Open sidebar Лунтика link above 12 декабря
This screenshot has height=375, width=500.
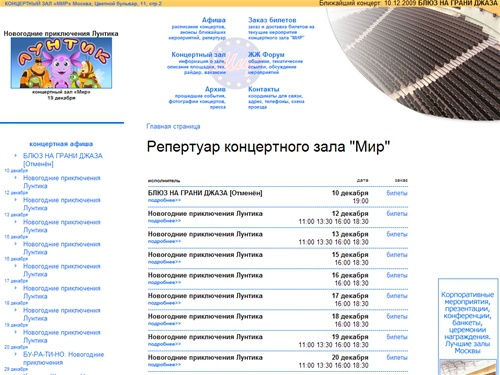pos(62,182)
